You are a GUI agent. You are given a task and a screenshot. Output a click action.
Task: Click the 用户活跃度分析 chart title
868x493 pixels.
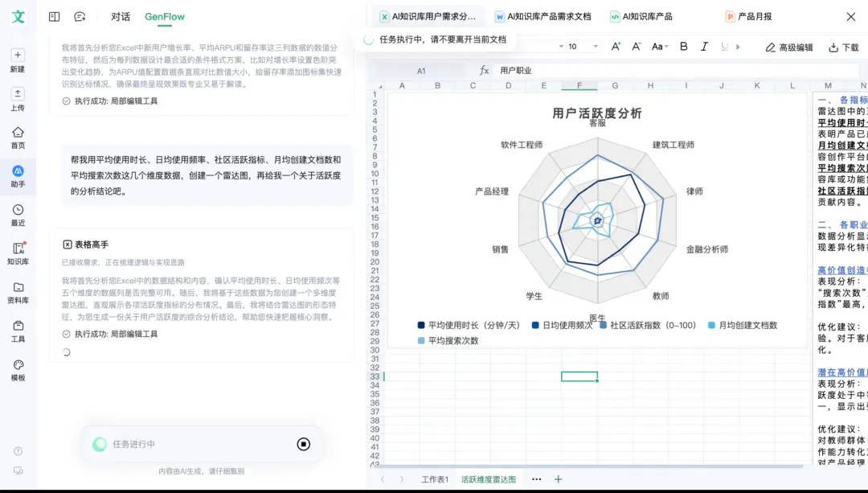coord(596,113)
